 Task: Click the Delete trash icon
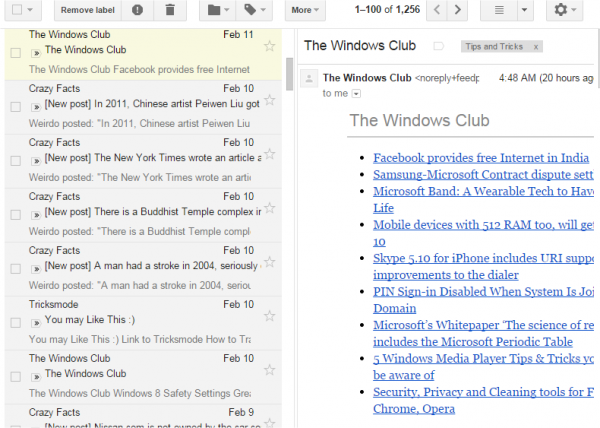point(170,10)
